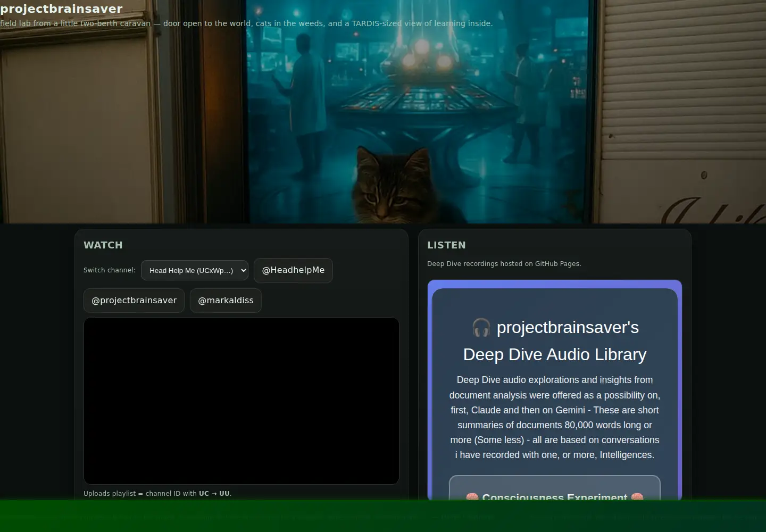Viewport: 766px width, 532px height.
Task: Select the @projectbrainsaver channel button
Action: tap(134, 301)
